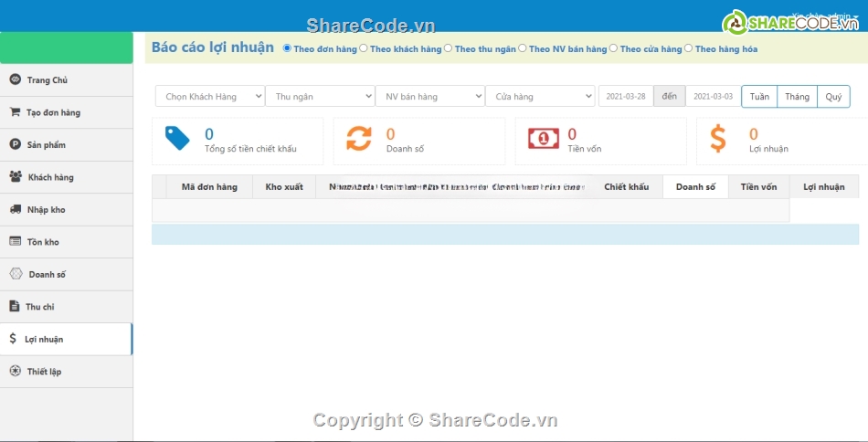
Task: Click the Tồn kho list icon
Action: pos(16,241)
